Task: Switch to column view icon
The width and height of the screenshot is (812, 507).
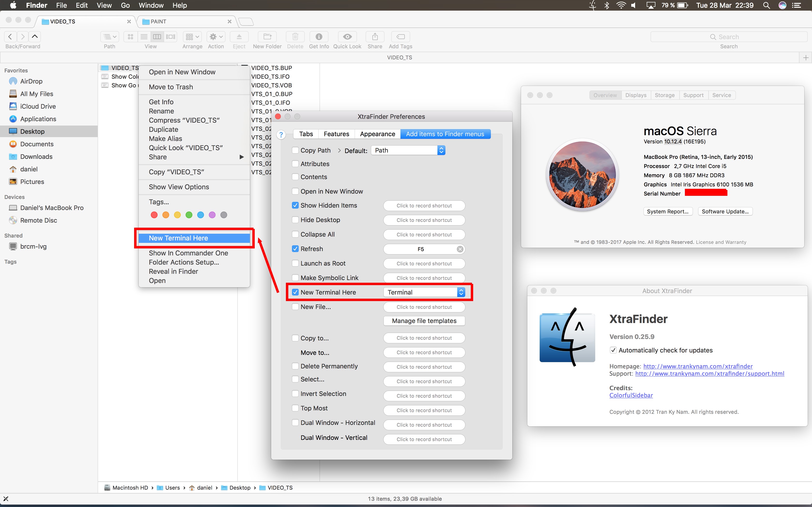Action: pyautogui.click(x=157, y=36)
